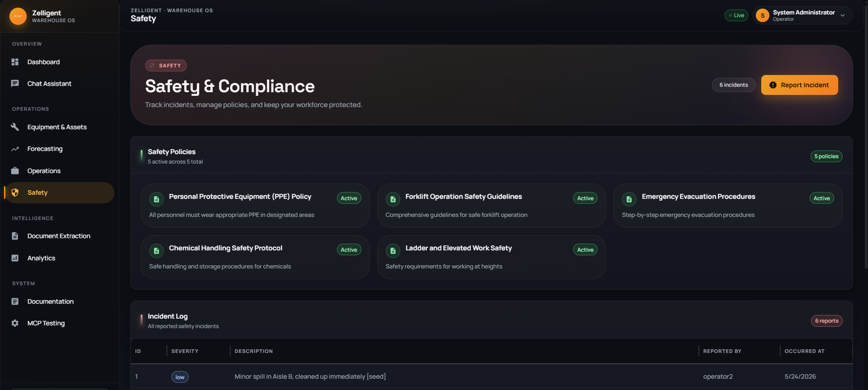Viewport: 868px width, 390px height.
Task: Expand the System Administrator user menu
Action: pyautogui.click(x=802, y=15)
